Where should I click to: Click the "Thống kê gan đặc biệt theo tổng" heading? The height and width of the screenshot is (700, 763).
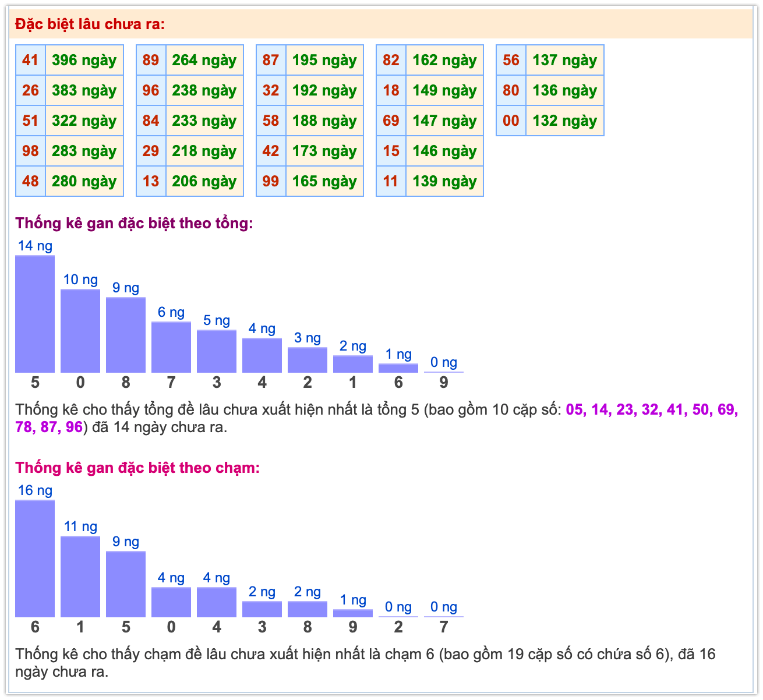134,223
